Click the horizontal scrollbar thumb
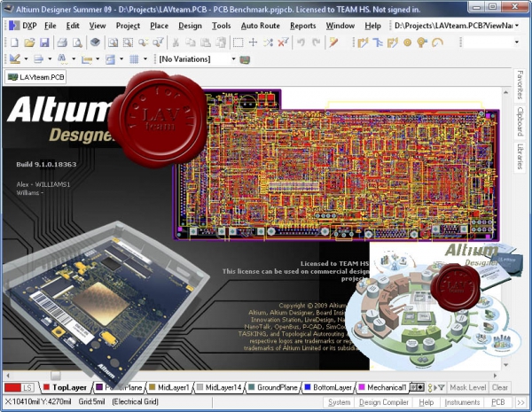Screen dimensions: 532x412 [x=56, y=376]
